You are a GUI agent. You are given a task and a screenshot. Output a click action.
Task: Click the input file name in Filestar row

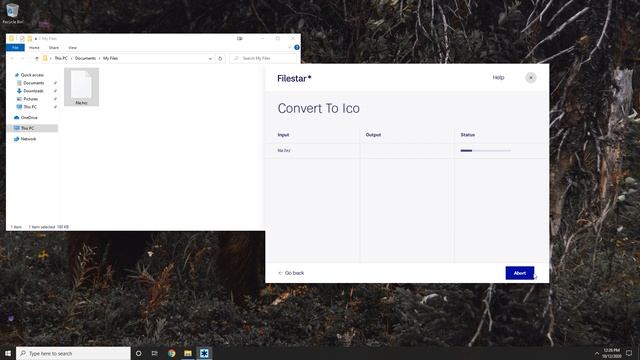point(284,151)
